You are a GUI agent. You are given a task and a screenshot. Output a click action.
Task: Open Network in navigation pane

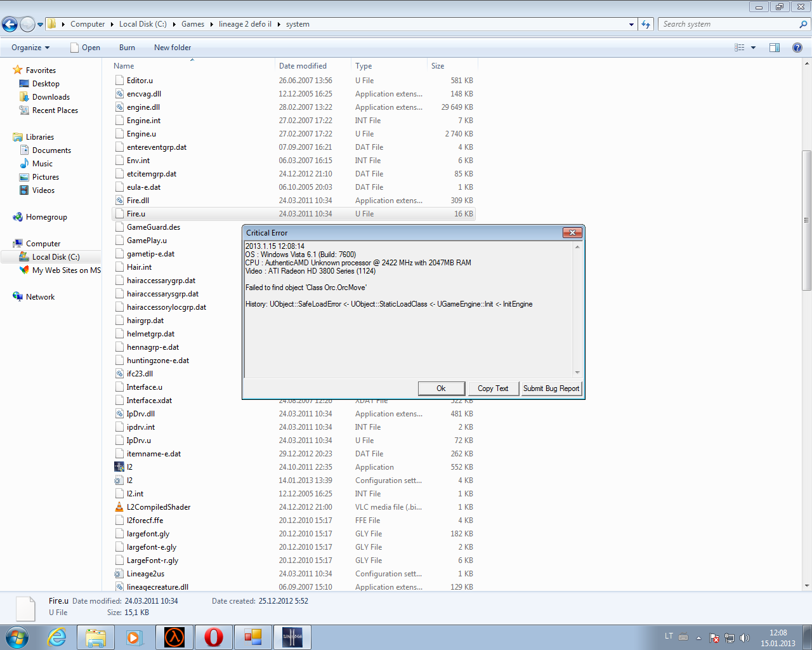[40, 297]
